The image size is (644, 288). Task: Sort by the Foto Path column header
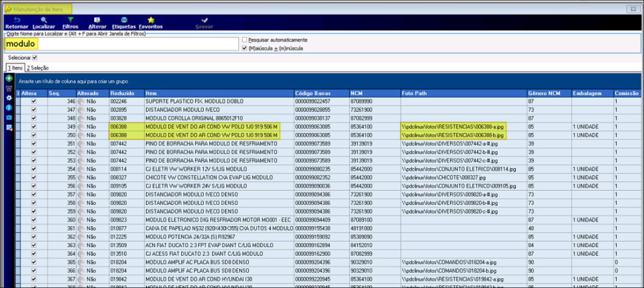(x=464, y=93)
